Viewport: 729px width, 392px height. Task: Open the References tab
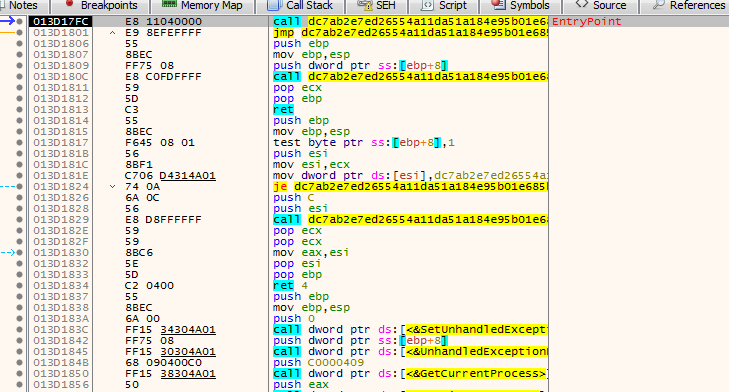click(x=685, y=6)
